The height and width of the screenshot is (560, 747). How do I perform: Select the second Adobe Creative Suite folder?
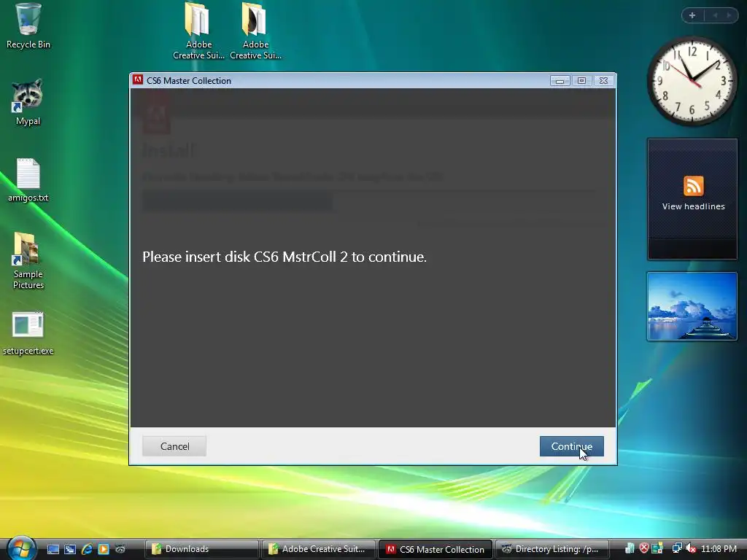pyautogui.click(x=255, y=31)
